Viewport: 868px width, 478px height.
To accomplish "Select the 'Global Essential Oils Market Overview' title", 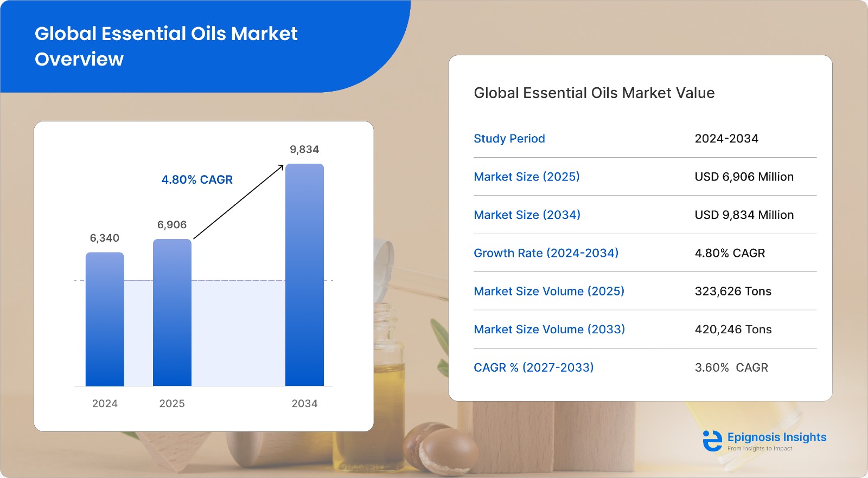I will [166, 46].
